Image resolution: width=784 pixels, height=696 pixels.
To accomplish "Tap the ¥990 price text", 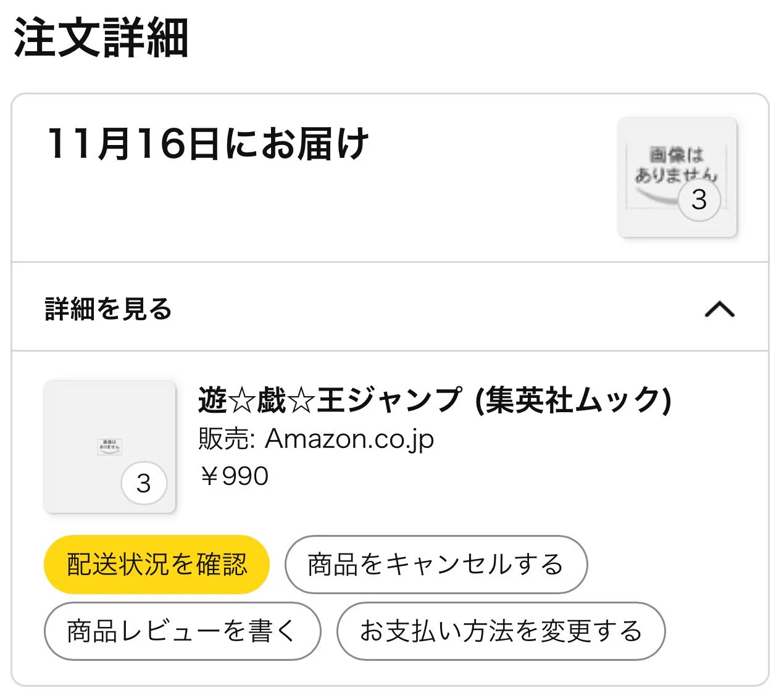I will 234,476.
